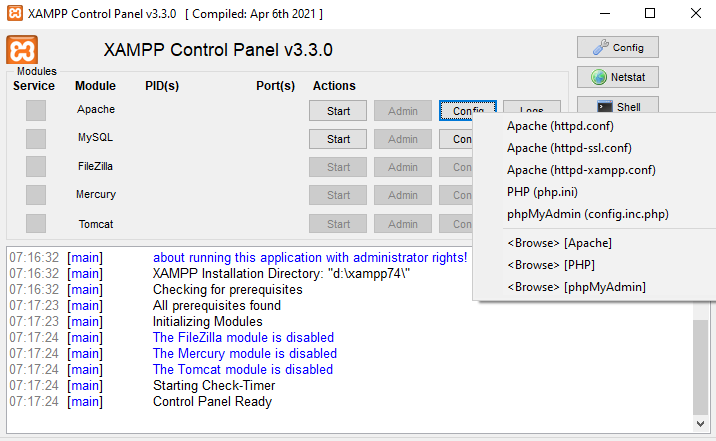This screenshot has height=441, width=716.
Task: Click the Mercury Admin button
Action: pyautogui.click(x=403, y=195)
